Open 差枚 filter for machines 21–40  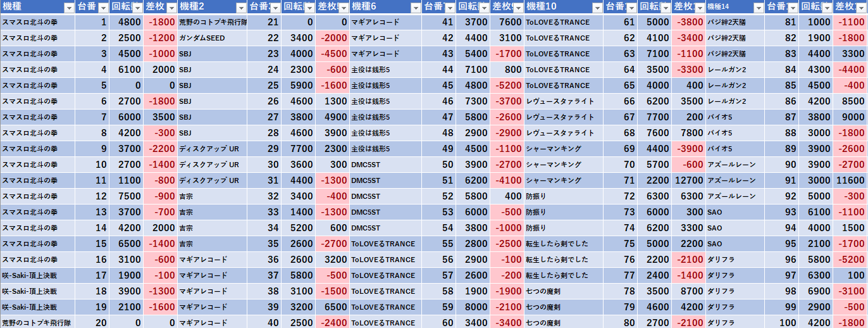pos(342,8)
